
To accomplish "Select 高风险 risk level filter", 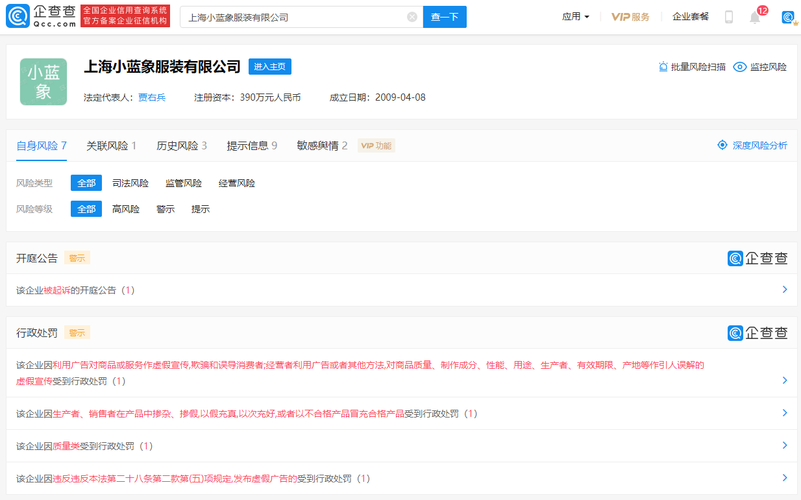I will point(126,209).
